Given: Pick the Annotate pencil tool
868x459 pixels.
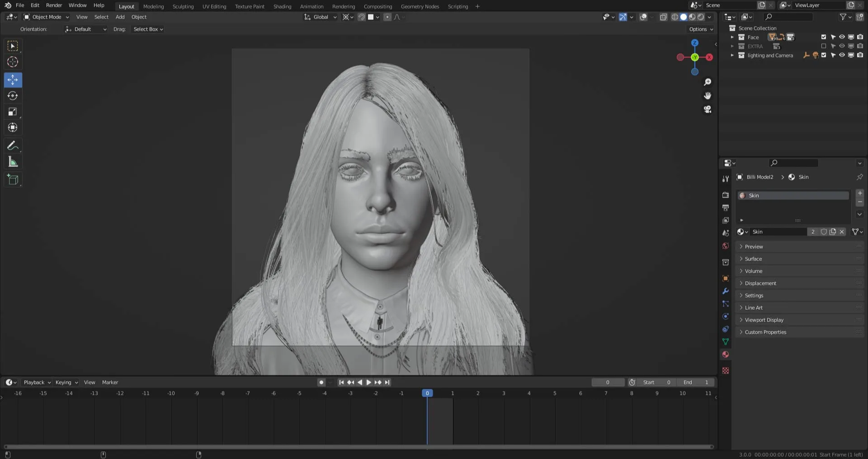Looking at the screenshot, I should pyautogui.click(x=13, y=146).
